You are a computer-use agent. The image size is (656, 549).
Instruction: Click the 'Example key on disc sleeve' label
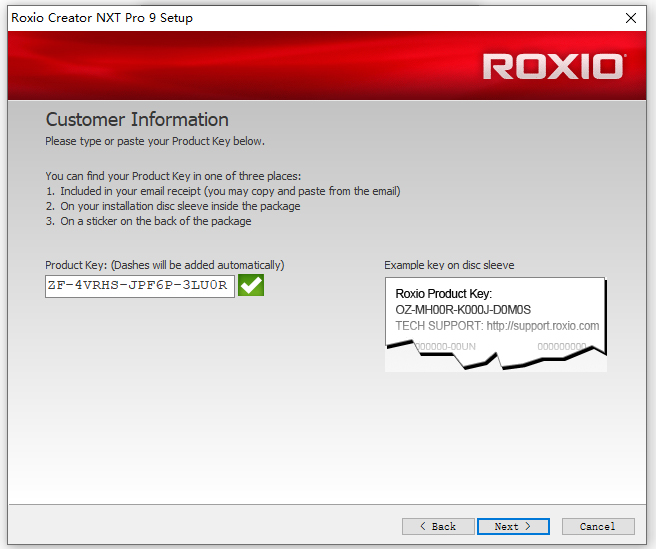(x=449, y=265)
